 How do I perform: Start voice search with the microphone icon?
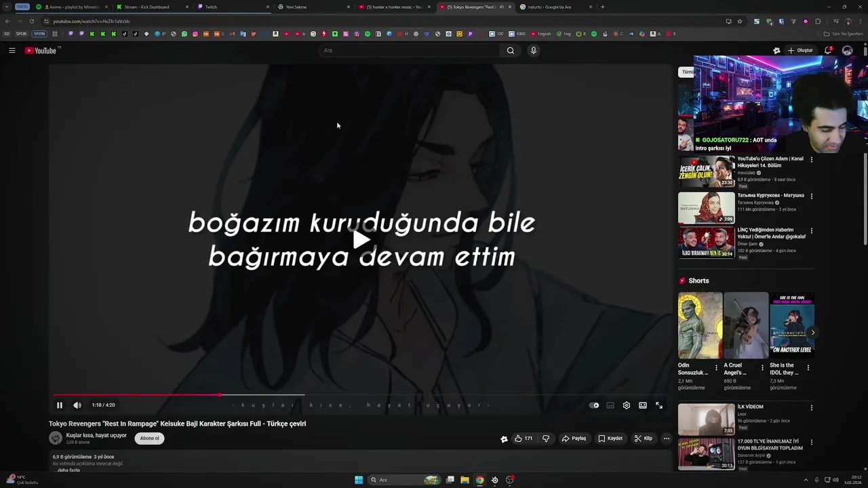[534, 50]
